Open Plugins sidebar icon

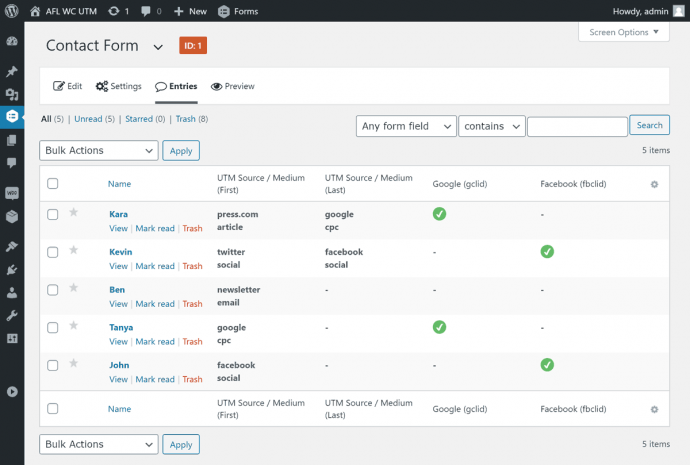click(x=12, y=269)
